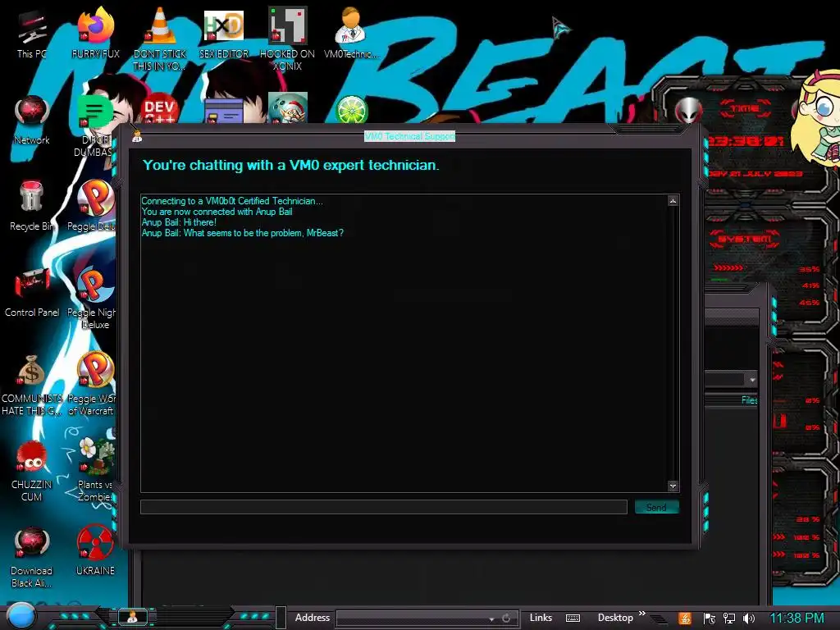840x630 pixels.
Task: Click the chat scrollbar up arrow
Action: point(673,201)
